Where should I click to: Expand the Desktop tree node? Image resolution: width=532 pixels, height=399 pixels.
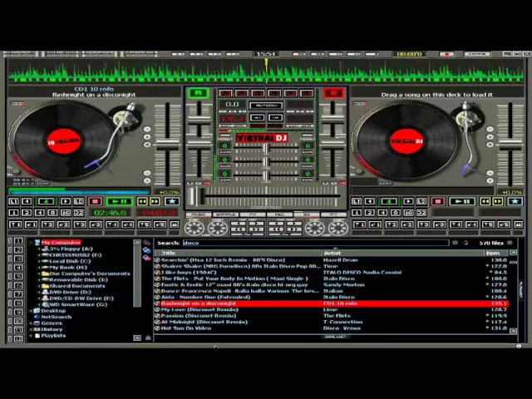pyautogui.click(x=31, y=311)
